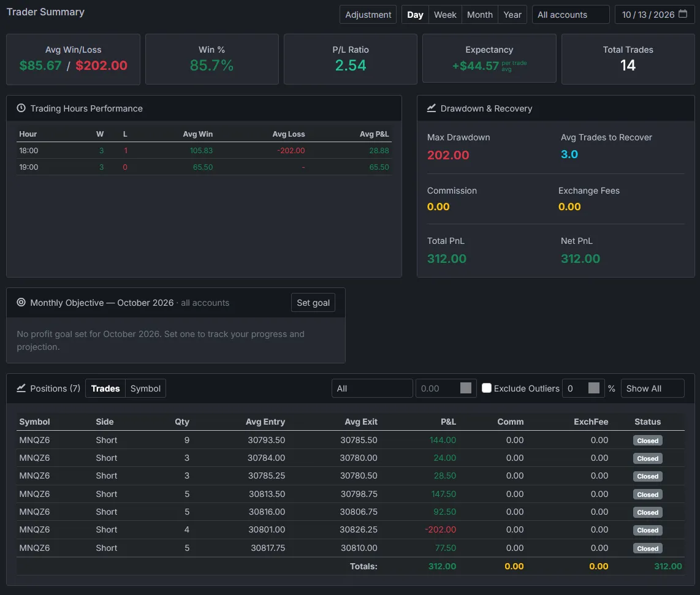The image size is (700, 595).
Task: Click the Status column header
Action: click(647, 422)
